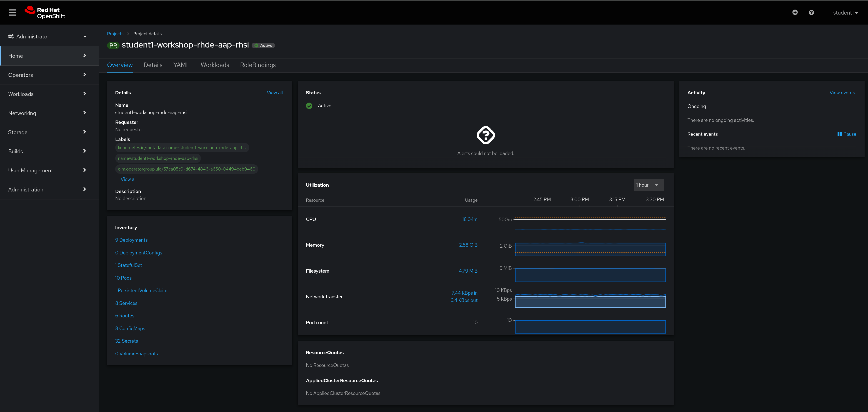Image resolution: width=868 pixels, height=412 pixels.
Task: Click the "No ResourceQuotas" text
Action: (x=327, y=365)
